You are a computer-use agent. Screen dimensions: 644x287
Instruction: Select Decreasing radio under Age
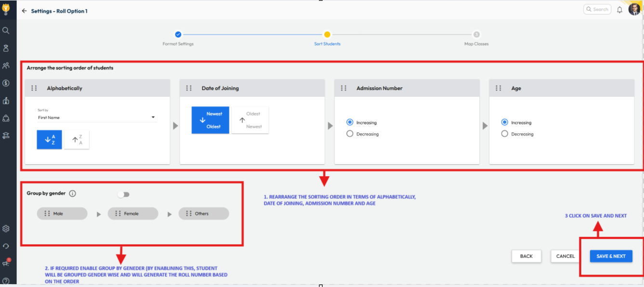tap(505, 134)
